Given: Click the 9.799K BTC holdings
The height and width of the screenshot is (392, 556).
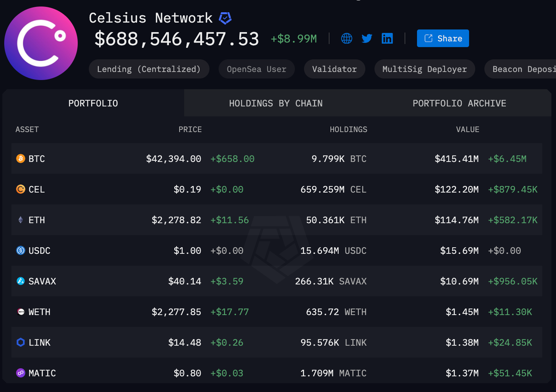Looking at the screenshot, I should tap(339, 158).
